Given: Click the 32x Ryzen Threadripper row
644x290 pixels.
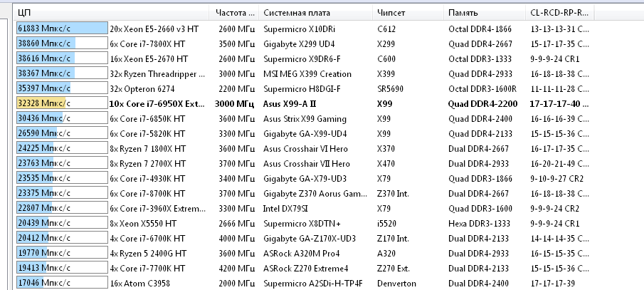Looking at the screenshot, I should coord(157,73).
